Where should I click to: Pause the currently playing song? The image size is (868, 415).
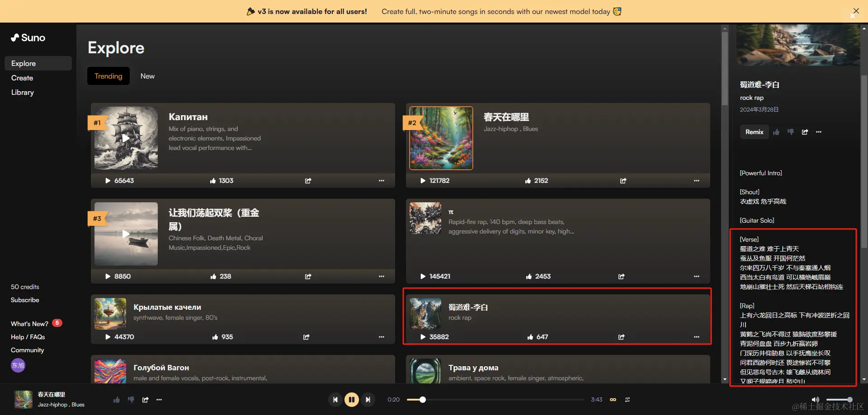(351, 400)
